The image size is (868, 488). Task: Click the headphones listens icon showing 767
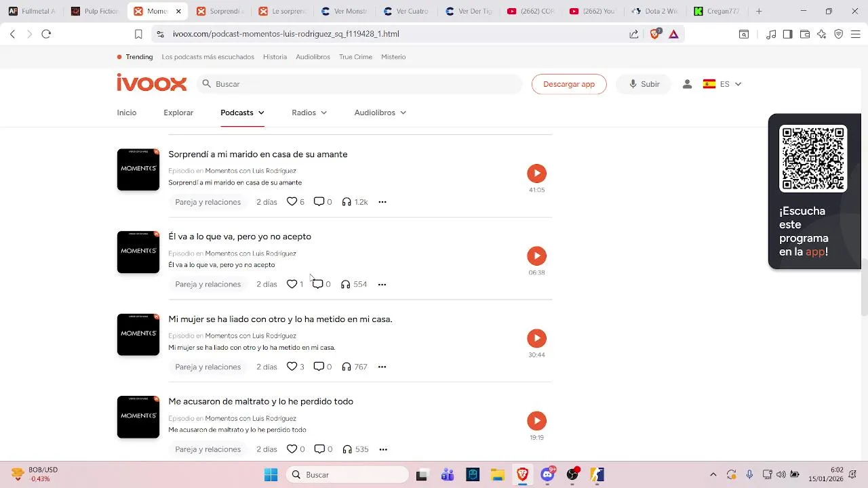coord(347,367)
